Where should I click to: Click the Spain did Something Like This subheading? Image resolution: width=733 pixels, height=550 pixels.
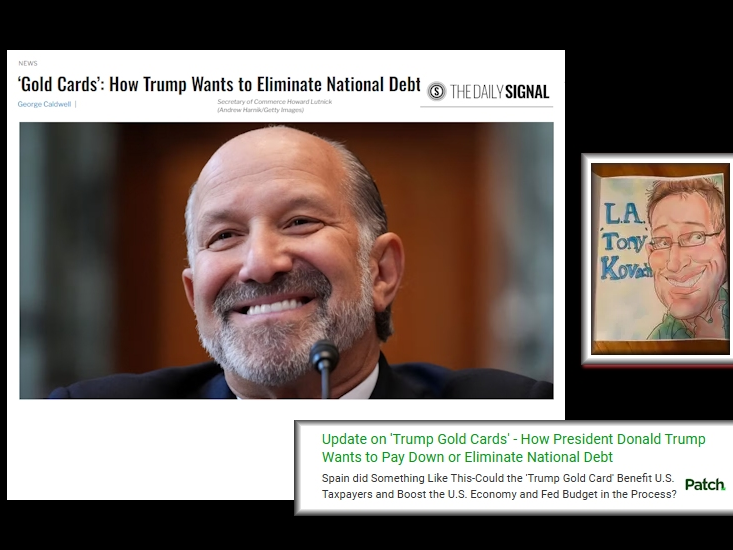click(499, 486)
